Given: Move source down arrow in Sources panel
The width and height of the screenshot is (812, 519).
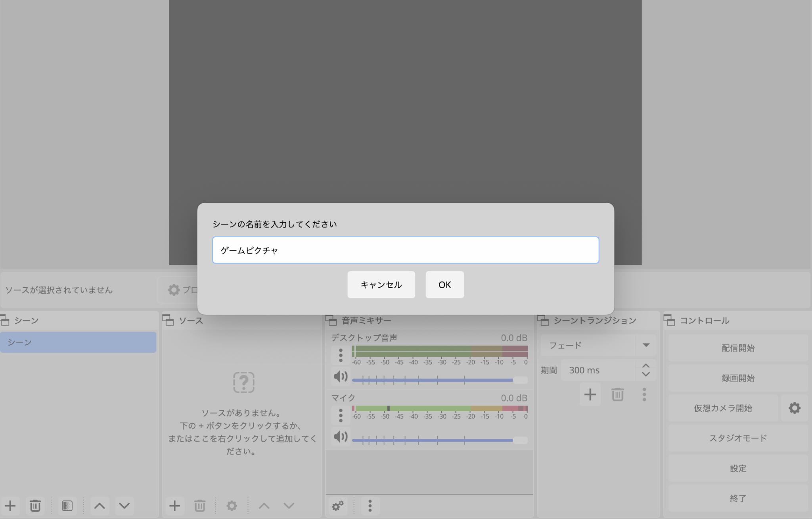Looking at the screenshot, I should point(289,506).
